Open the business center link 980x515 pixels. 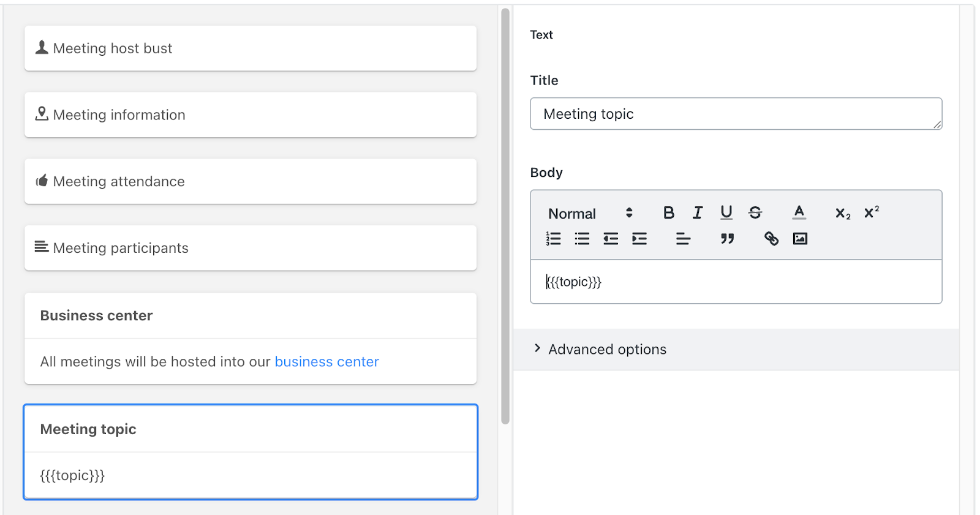pyautogui.click(x=326, y=362)
